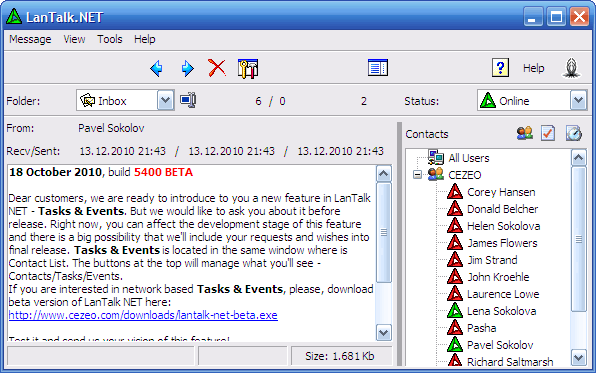This screenshot has height=373, width=596.
Task: Click contacts list scrollbar up arrow
Action: coord(579,157)
